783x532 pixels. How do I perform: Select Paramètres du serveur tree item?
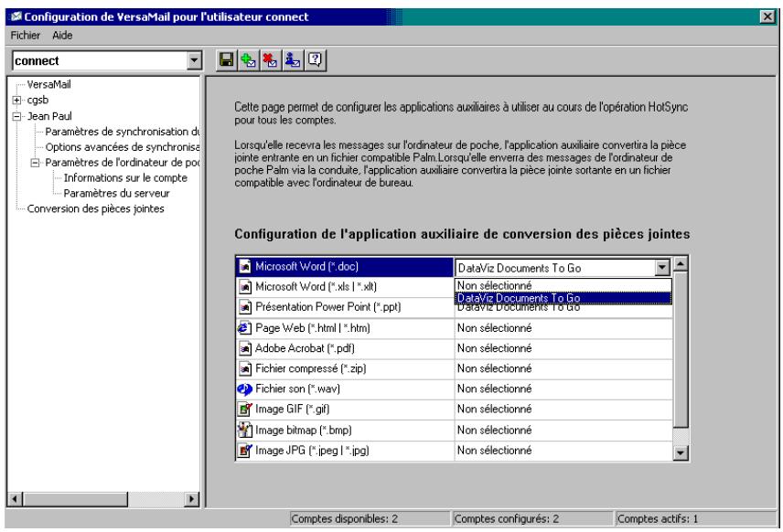(x=116, y=193)
